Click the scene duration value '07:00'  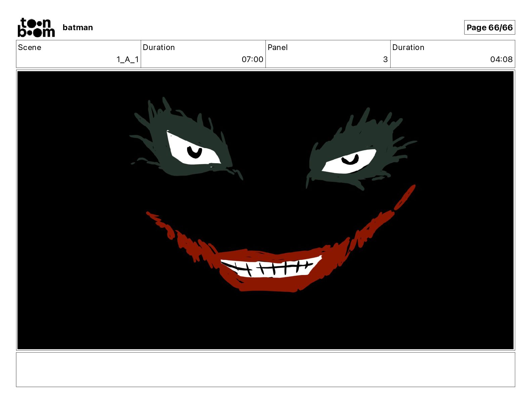pyautogui.click(x=253, y=59)
